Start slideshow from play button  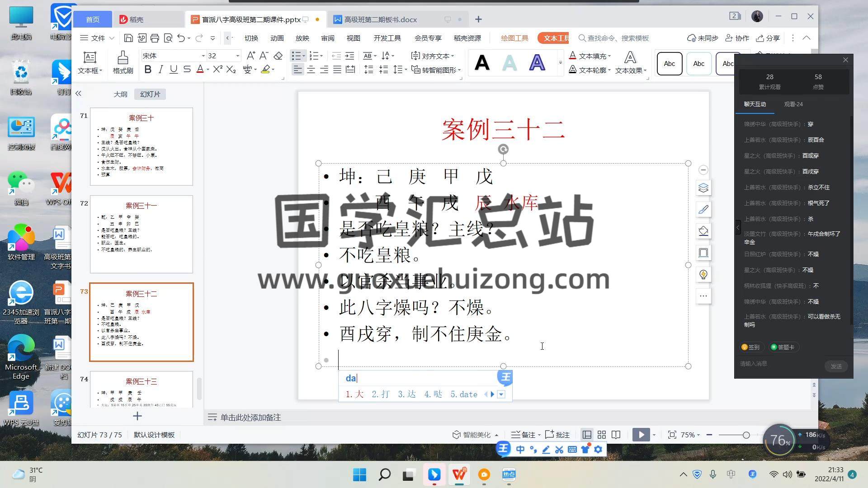click(641, 435)
